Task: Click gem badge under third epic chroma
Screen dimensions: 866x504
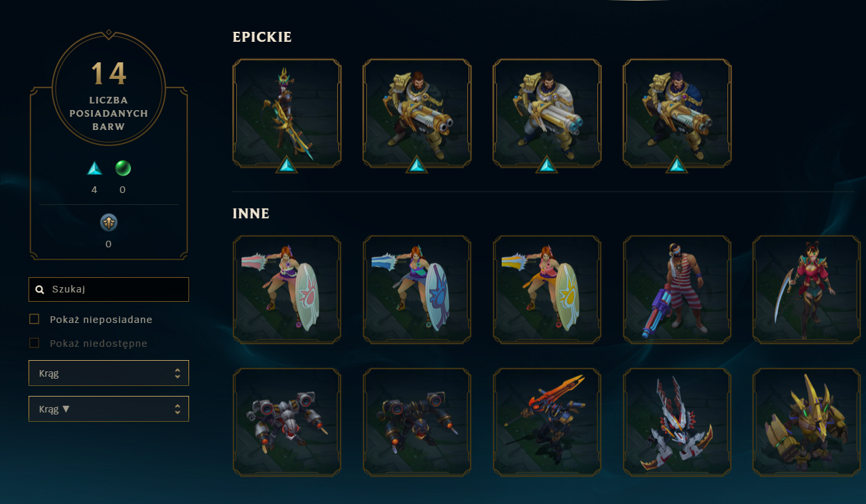Action: (547, 164)
